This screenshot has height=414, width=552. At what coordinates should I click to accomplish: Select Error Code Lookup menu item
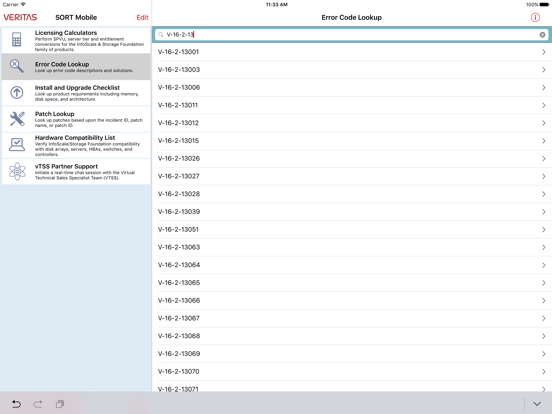[x=76, y=67]
